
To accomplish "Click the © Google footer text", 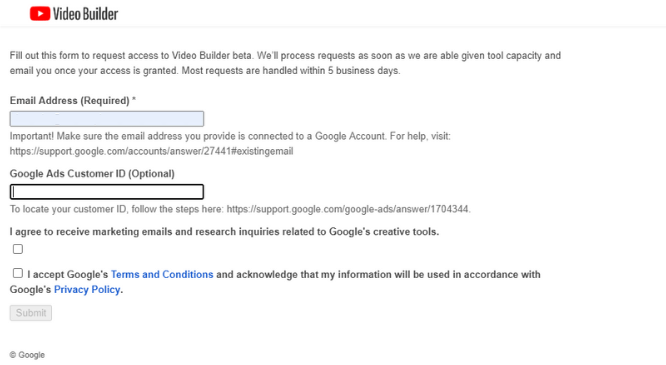I will click(x=27, y=355).
